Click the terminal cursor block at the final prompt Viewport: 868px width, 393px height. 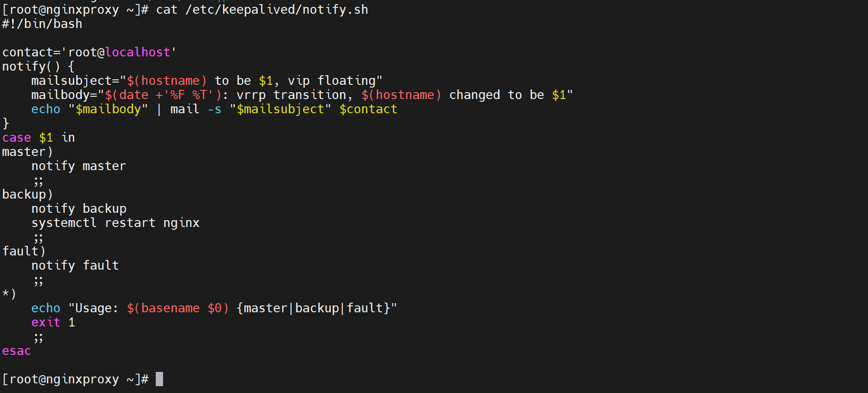click(159, 379)
